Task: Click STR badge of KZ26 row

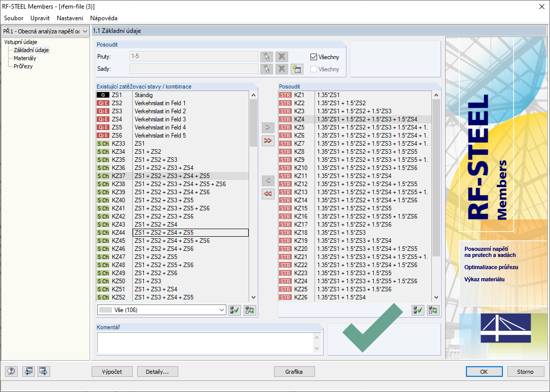Action: (285, 297)
